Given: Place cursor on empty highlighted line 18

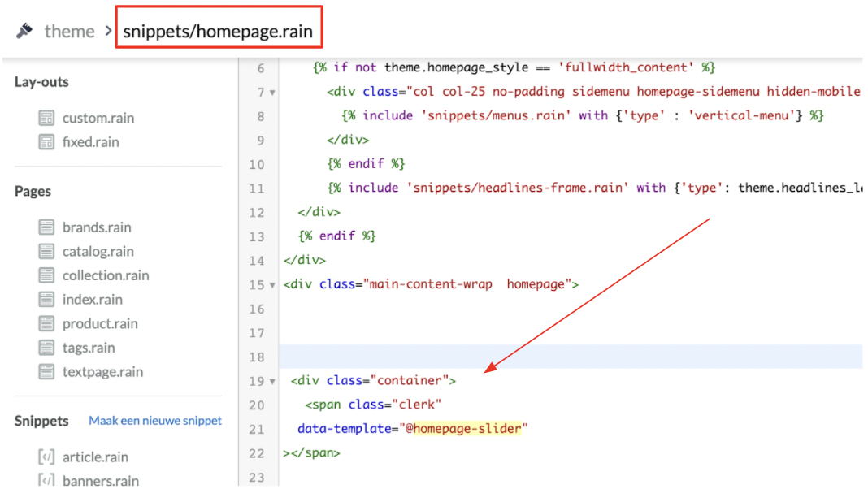Looking at the screenshot, I should (569, 357).
